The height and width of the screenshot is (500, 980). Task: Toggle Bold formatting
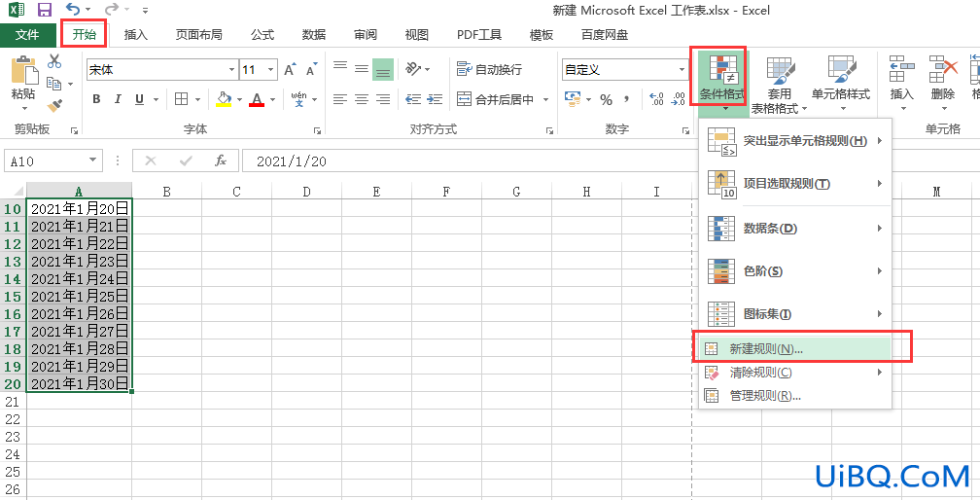click(96, 99)
